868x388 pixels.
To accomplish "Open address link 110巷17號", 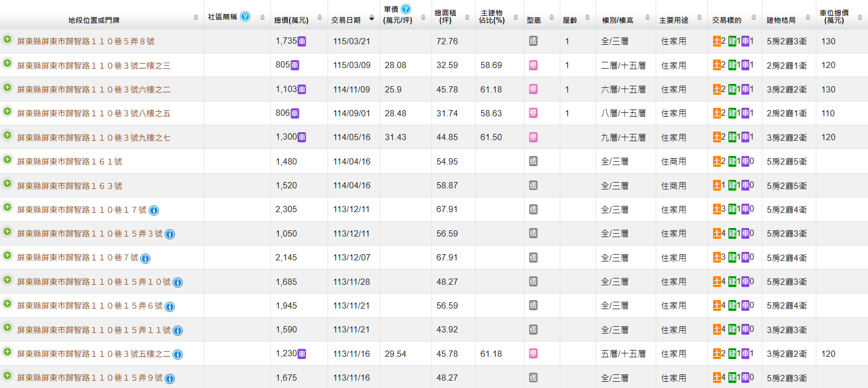I will (82, 210).
